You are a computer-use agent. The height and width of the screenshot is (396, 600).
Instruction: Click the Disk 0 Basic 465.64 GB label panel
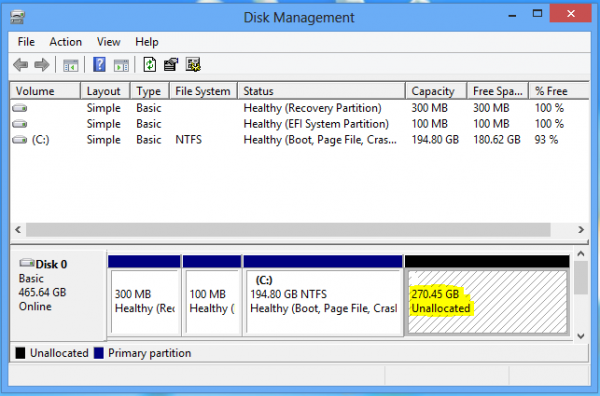58,295
